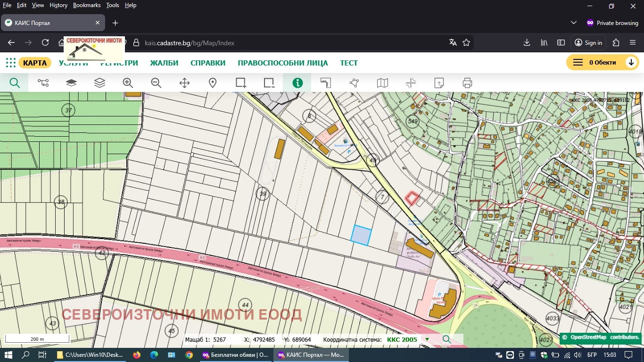Viewport: 644px width, 362px height.
Task: Open the browser toolbar chevron dropdown
Action: [573, 22]
